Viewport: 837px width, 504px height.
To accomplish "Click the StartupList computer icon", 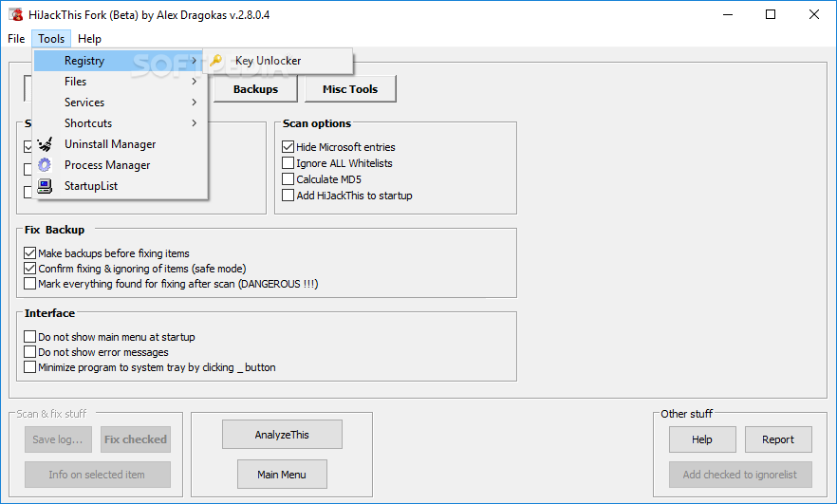I will (45, 186).
